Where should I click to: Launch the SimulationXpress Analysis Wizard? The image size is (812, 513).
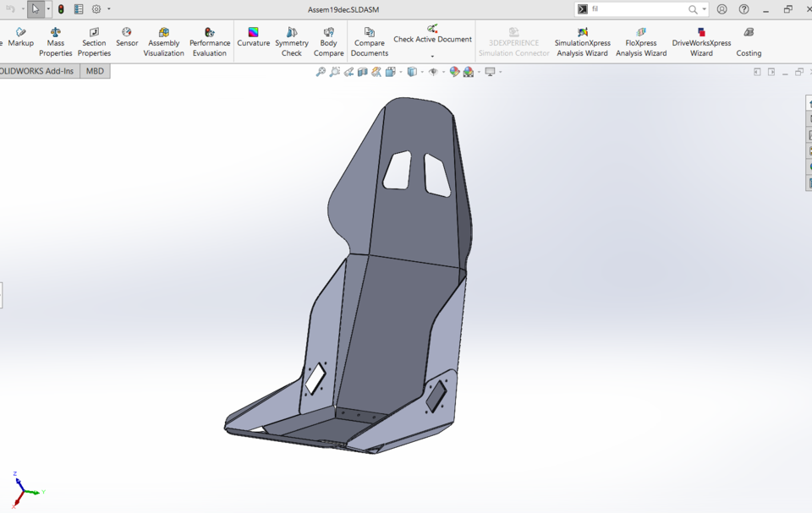point(581,41)
